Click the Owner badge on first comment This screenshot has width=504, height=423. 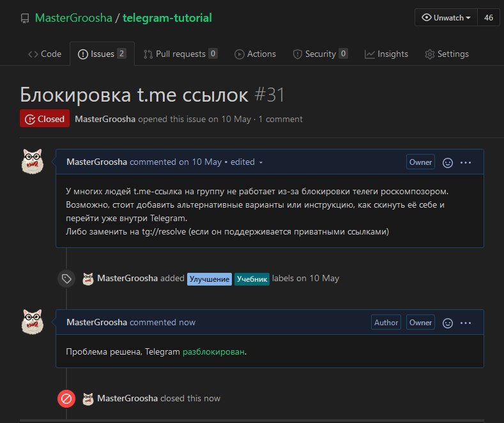420,162
